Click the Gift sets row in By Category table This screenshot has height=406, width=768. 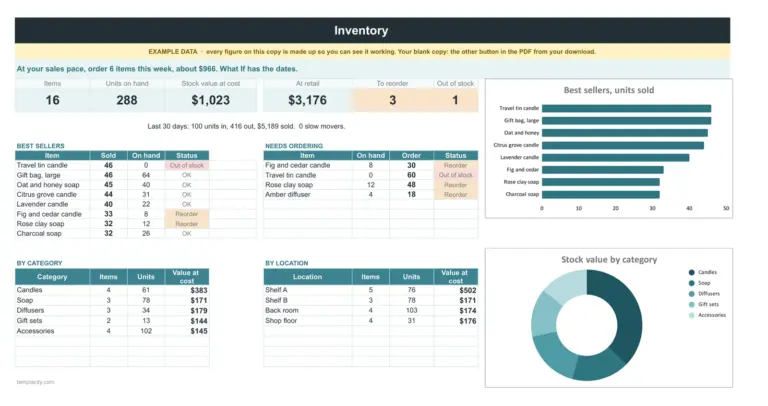[x=112, y=321]
